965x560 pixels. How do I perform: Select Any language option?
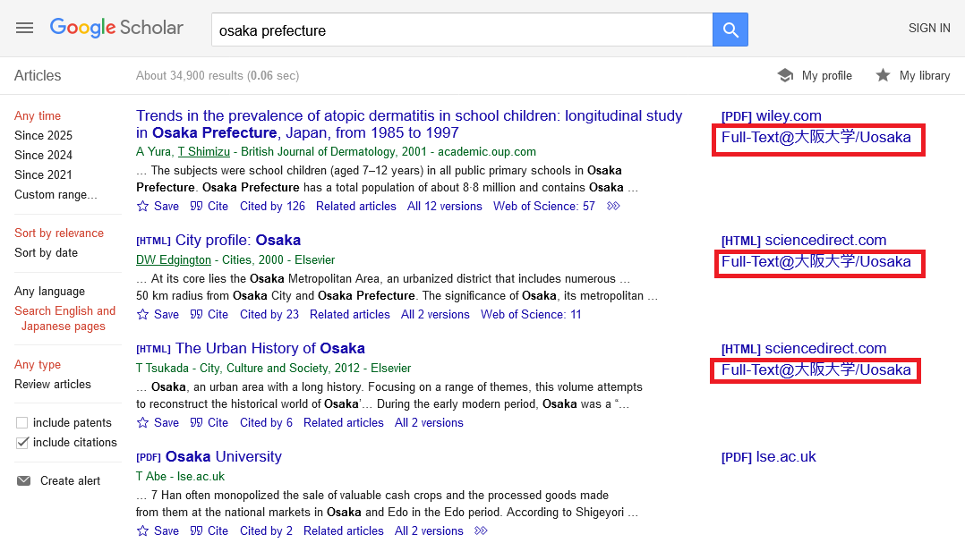50,292
